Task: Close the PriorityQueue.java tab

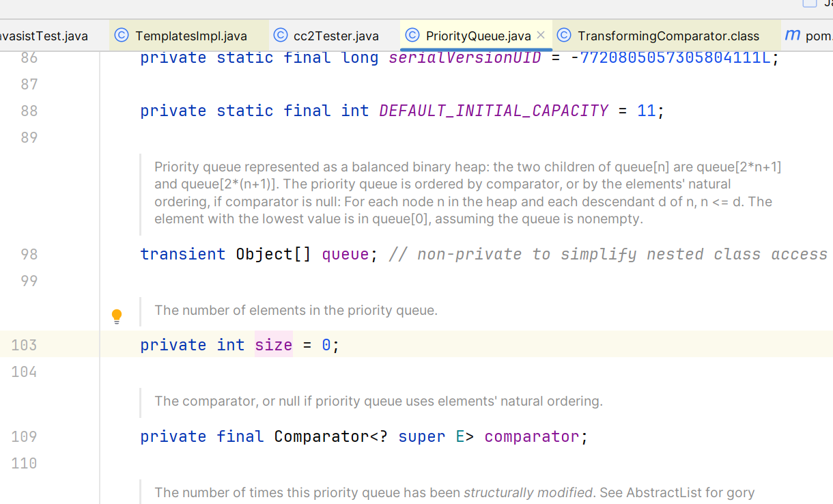Action: coord(541,35)
